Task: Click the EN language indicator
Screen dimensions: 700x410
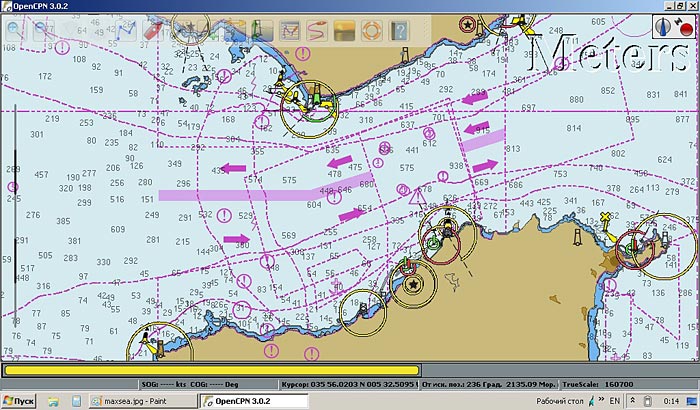Action: pos(614,401)
